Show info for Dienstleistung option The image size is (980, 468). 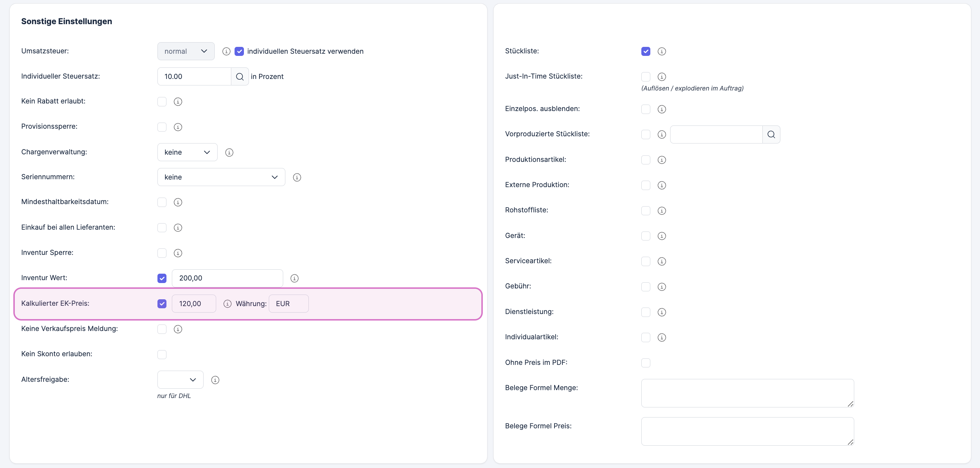662,312
